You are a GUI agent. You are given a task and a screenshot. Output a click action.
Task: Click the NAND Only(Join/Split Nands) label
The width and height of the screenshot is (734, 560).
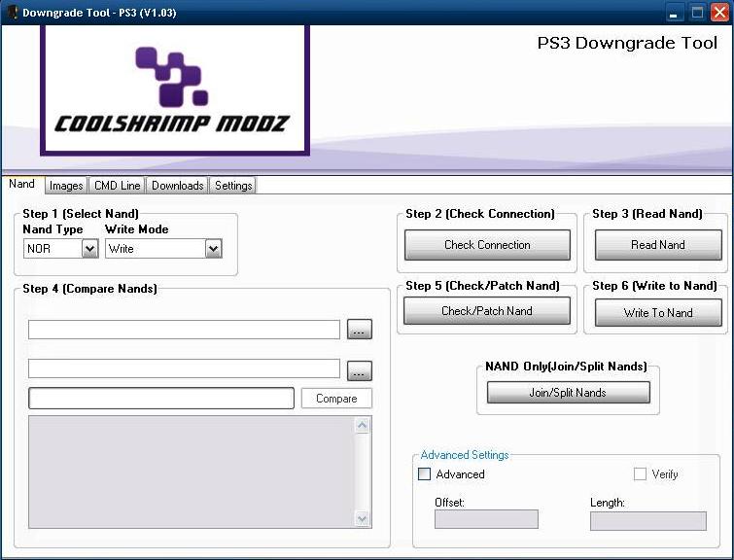(x=566, y=367)
